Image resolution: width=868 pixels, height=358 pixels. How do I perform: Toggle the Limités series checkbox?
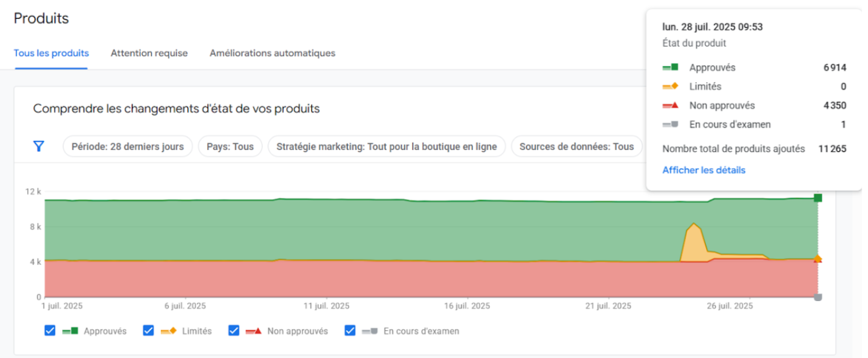[x=149, y=331]
